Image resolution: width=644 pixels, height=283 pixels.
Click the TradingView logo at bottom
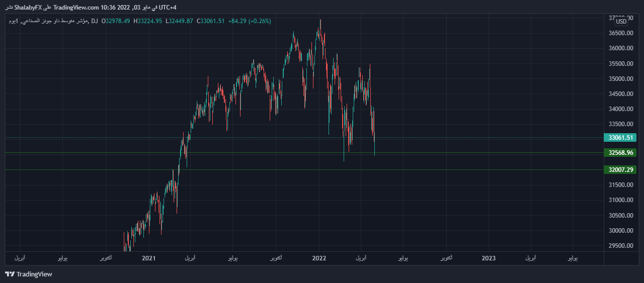coord(29,274)
